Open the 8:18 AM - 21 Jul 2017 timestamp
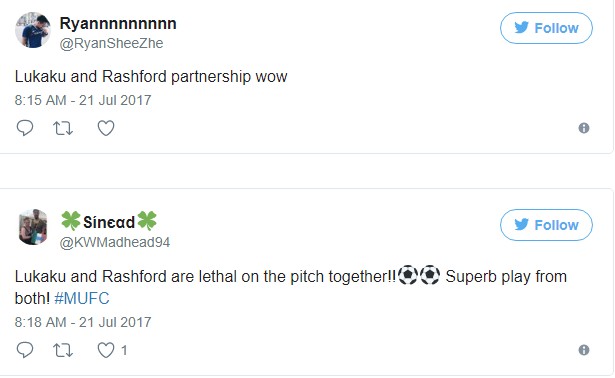The width and height of the screenshot is (615, 378). pyautogui.click(x=83, y=322)
